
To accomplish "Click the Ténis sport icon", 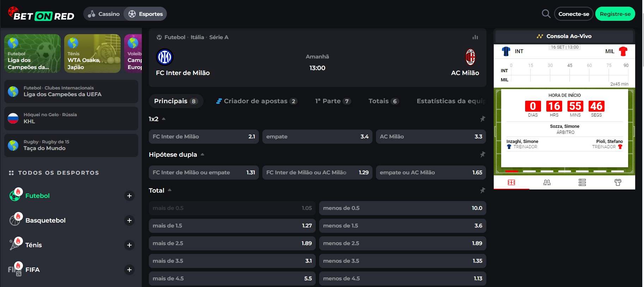I will coord(15,244).
